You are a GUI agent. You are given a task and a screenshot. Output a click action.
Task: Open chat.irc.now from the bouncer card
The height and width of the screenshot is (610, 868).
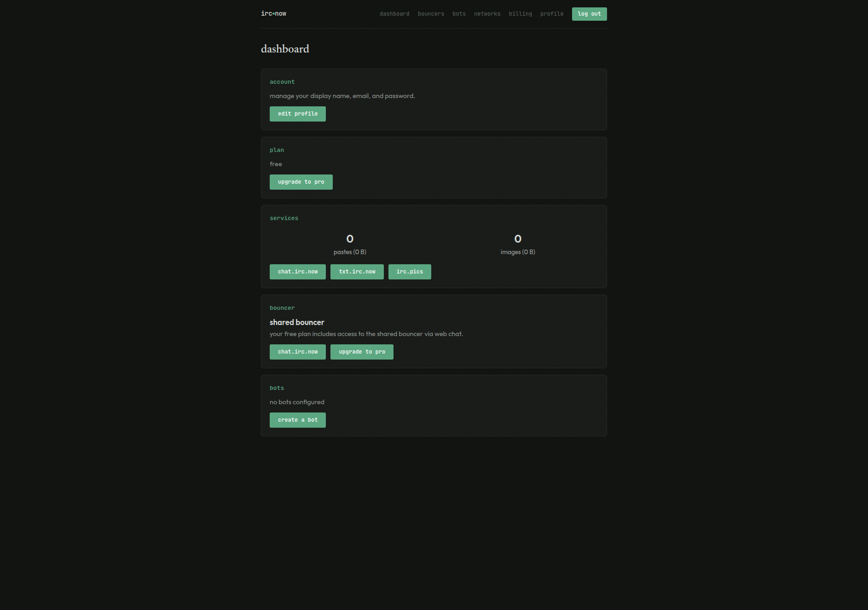pyautogui.click(x=297, y=352)
